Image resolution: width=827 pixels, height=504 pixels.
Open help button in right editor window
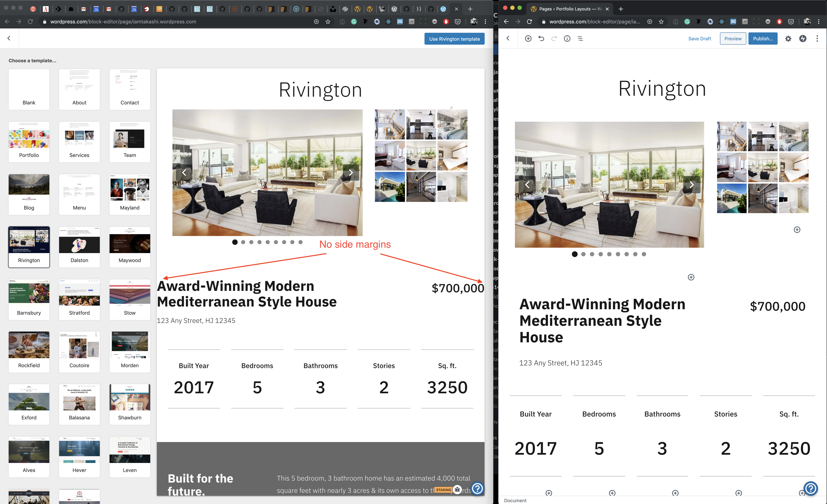pos(811,488)
